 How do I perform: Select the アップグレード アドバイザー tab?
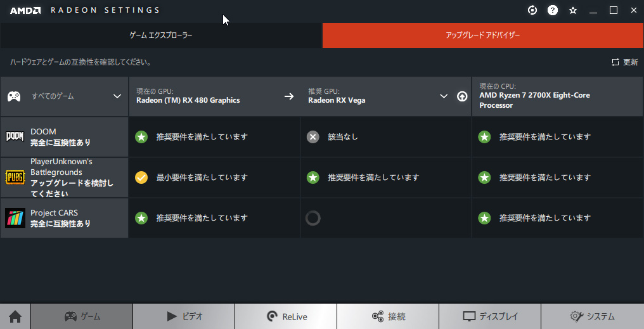pyautogui.click(x=483, y=35)
